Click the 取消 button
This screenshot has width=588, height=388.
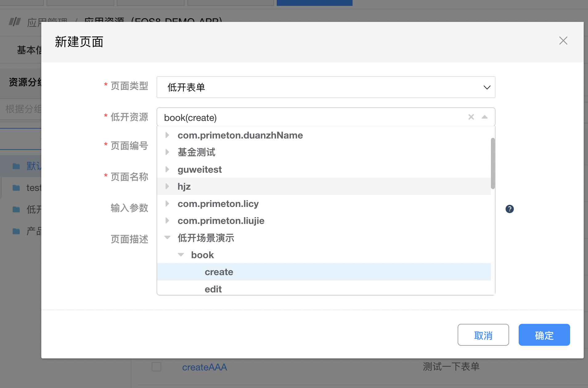coord(483,335)
